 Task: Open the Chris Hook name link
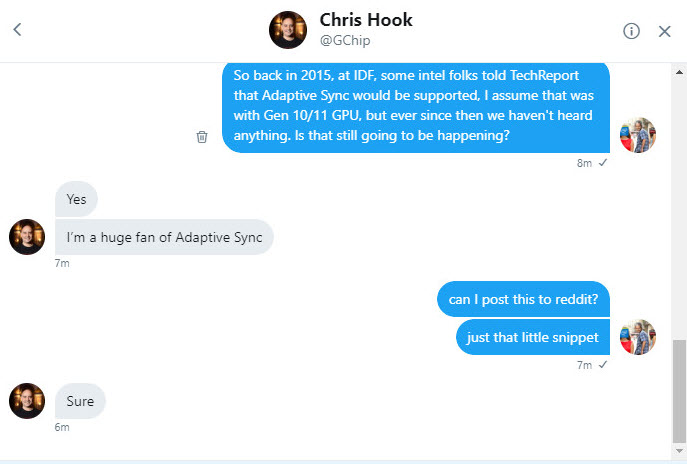(x=366, y=20)
